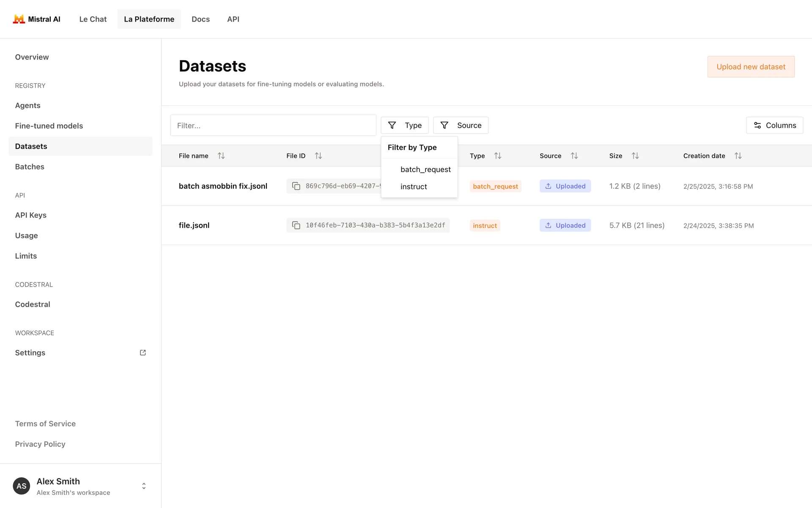The height and width of the screenshot is (508, 812).
Task: Copy file ID for batch asmobbin fix.jsonl
Action: click(x=296, y=186)
